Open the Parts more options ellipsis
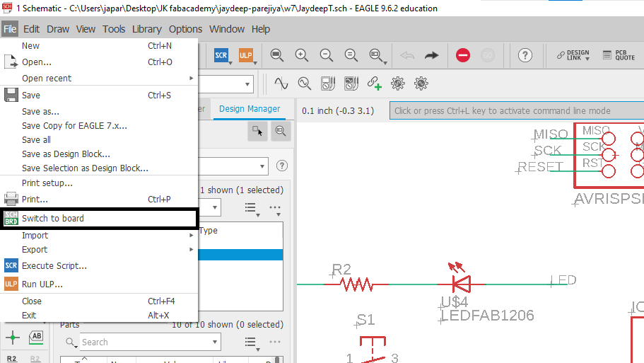The image size is (644, 363). point(275,342)
